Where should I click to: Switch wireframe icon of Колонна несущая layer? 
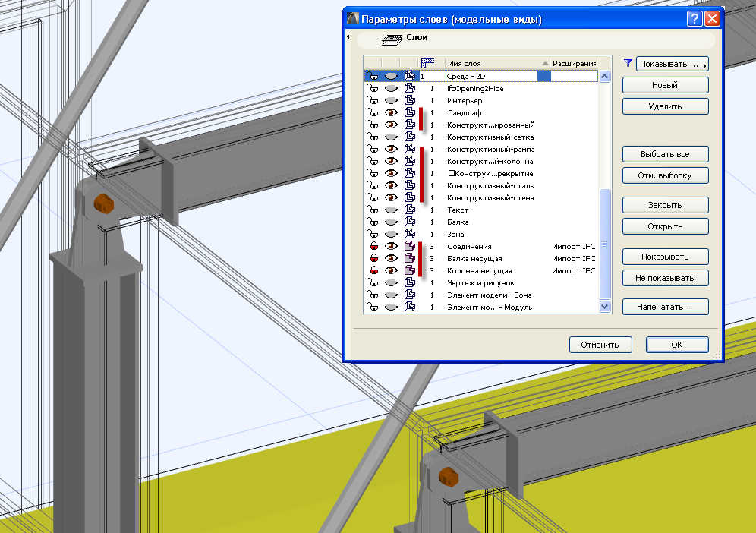point(410,270)
